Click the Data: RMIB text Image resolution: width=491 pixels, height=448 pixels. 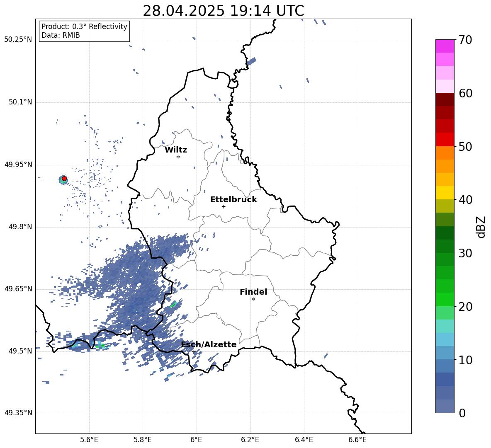(61, 35)
